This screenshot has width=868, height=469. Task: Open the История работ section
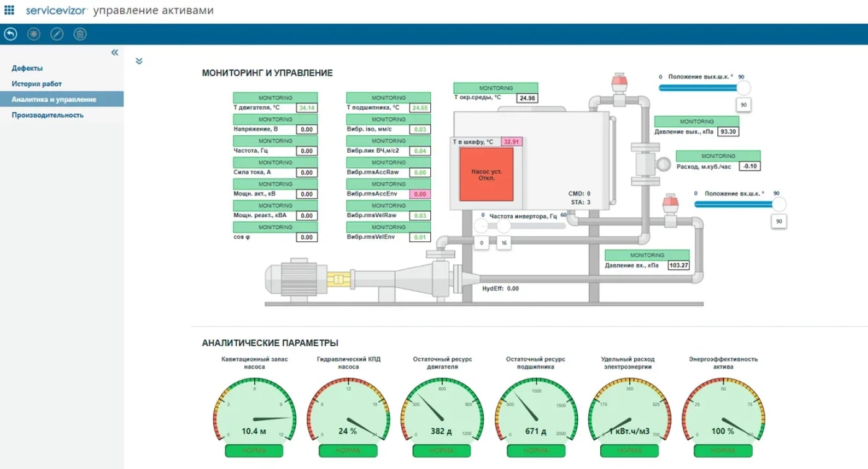pyautogui.click(x=37, y=84)
